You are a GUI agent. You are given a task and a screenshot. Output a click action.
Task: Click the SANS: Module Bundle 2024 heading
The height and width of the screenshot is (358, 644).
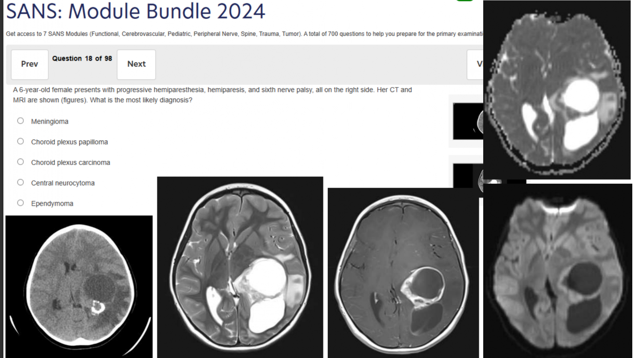point(136,11)
